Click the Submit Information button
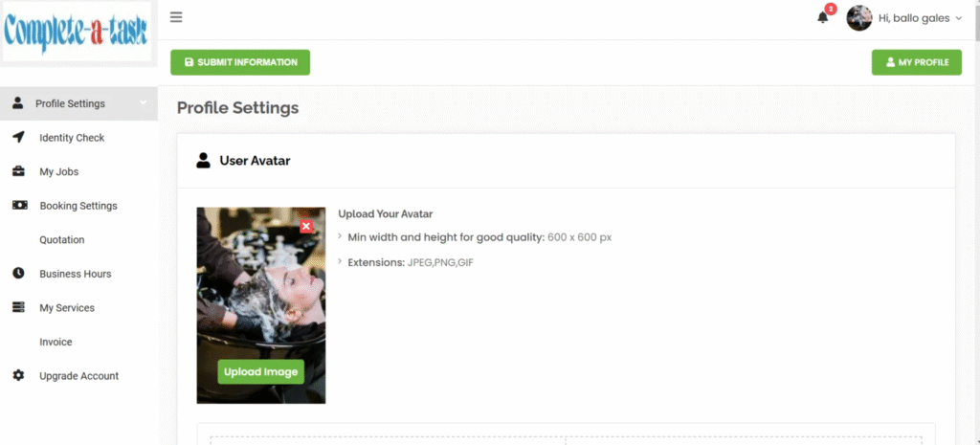The width and height of the screenshot is (980, 445). coord(240,62)
